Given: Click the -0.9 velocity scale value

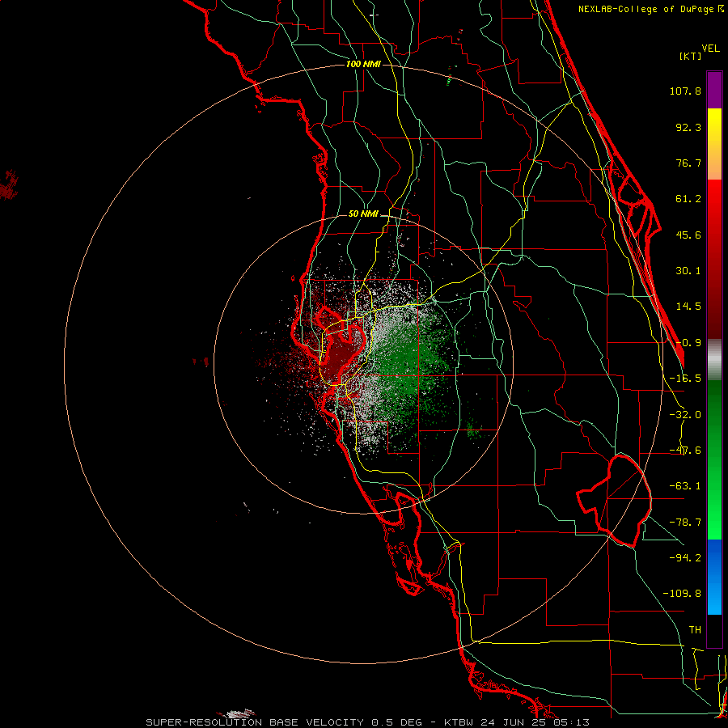Looking at the screenshot, I should (x=688, y=343).
